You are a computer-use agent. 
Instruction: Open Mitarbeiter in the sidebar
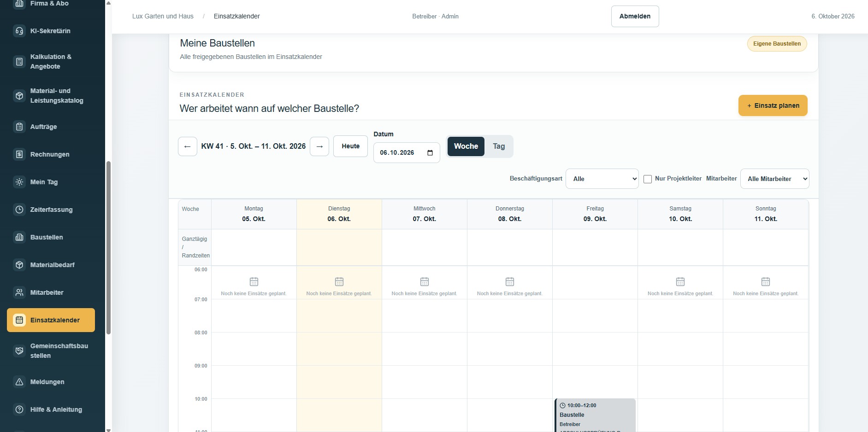(51, 292)
